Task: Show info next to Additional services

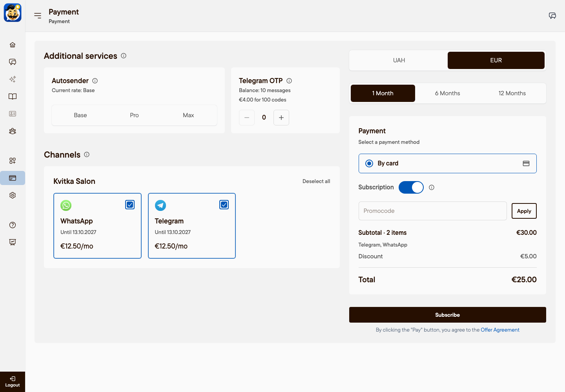Action: 124,56
